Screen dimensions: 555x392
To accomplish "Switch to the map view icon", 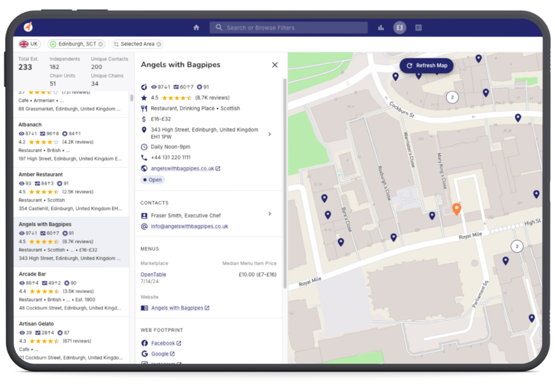I will point(399,28).
